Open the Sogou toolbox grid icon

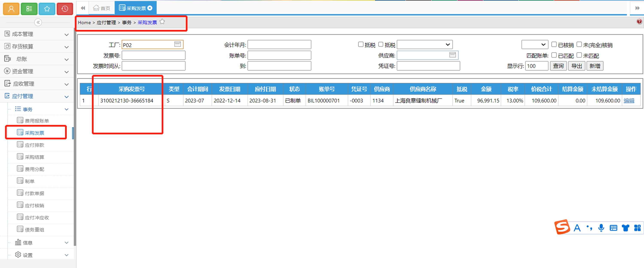coord(638,228)
